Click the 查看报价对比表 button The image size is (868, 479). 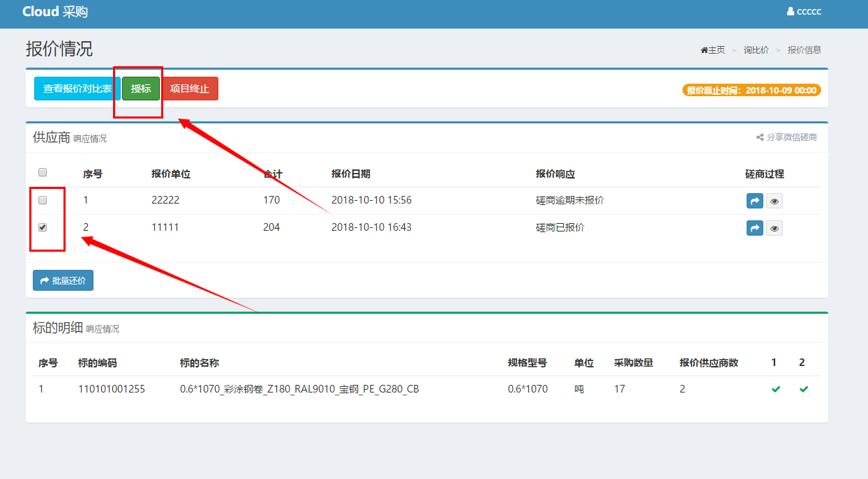point(77,89)
